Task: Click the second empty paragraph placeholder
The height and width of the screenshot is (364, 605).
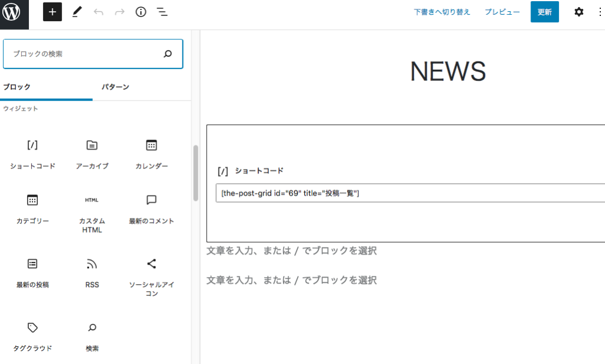Action: pyautogui.click(x=292, y=280)
